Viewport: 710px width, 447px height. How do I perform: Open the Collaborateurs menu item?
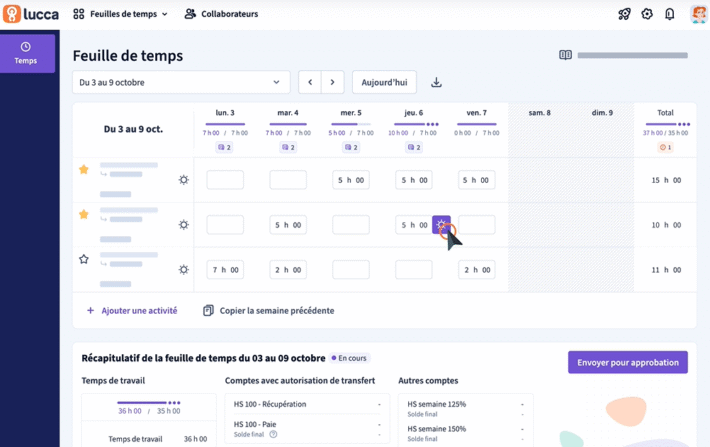click(x=221, y=14)
